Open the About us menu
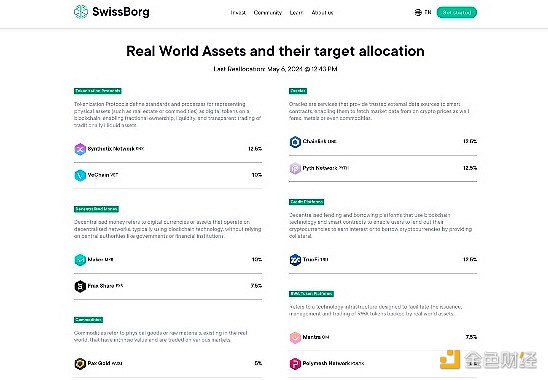The height and width of the screenshot is (380, 548). [322, 13]
